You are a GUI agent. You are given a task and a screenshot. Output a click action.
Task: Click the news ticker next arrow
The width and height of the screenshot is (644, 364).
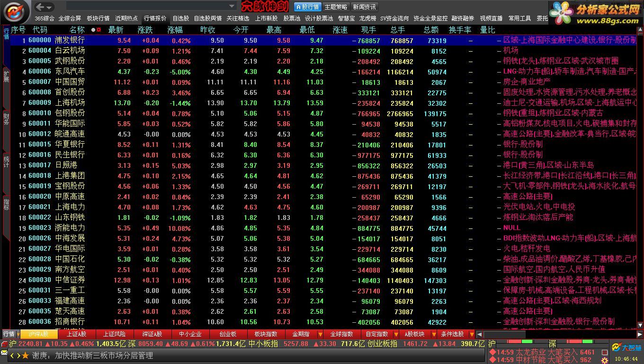pyautogui.click(x=18, y=355)
